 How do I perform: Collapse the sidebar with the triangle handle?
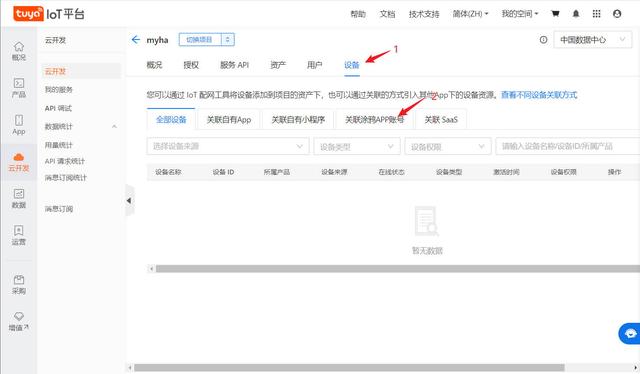point(129,200)
